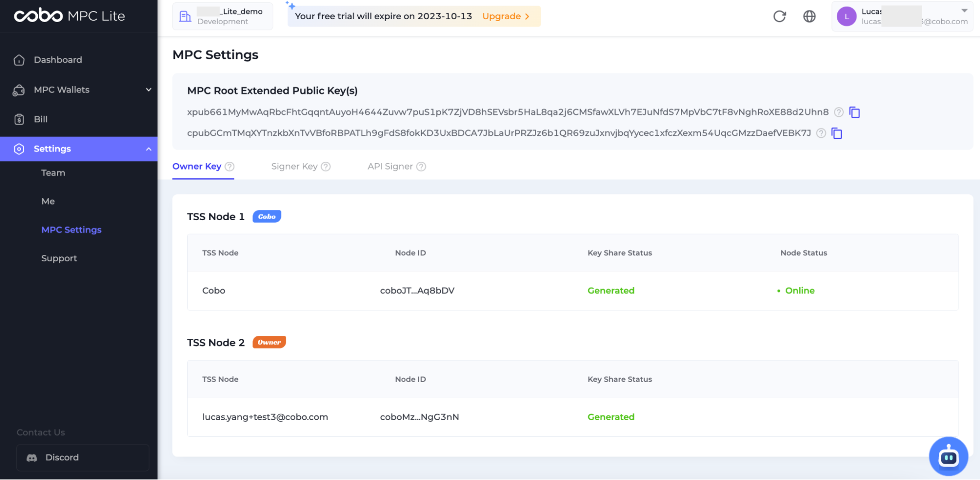Click Generated status for Cobo node
The width and height of the screenshot is (980, 480).
click(x=611, y=291)
